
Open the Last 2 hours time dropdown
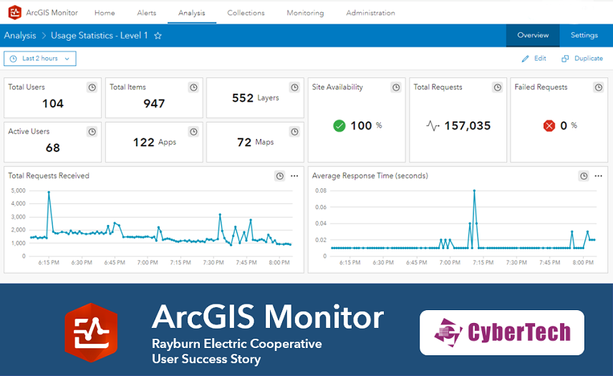pyautogui.click(x=40, y=59)
